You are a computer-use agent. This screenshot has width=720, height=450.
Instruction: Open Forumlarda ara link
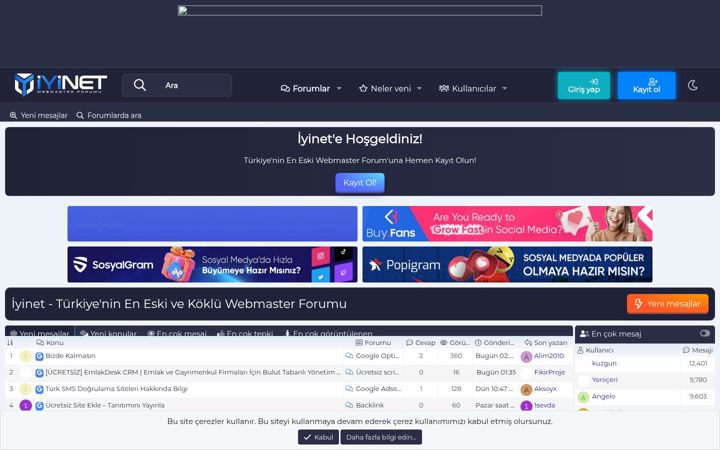click(x=109, y=115)
